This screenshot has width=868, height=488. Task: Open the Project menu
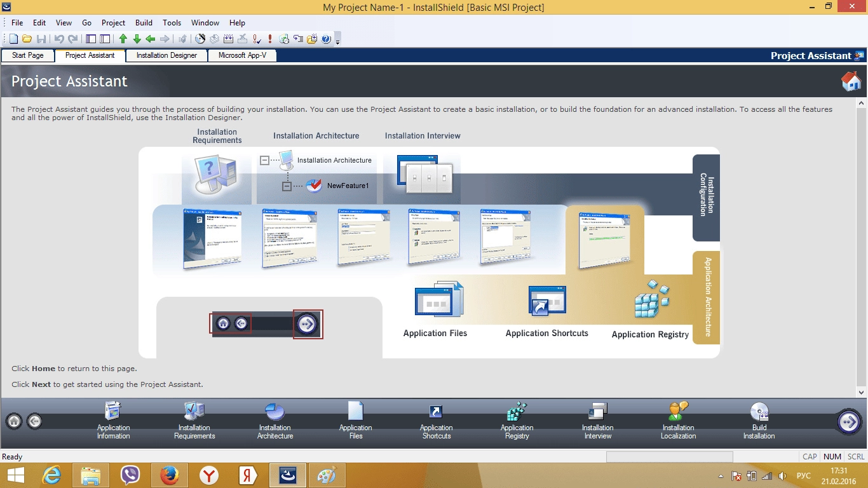114,23
